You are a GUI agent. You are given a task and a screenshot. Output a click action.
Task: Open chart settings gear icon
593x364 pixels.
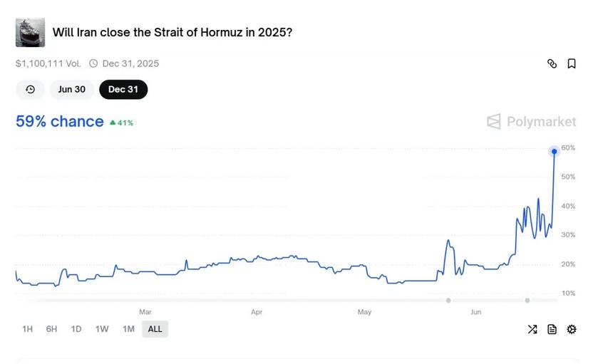[572, 329]
